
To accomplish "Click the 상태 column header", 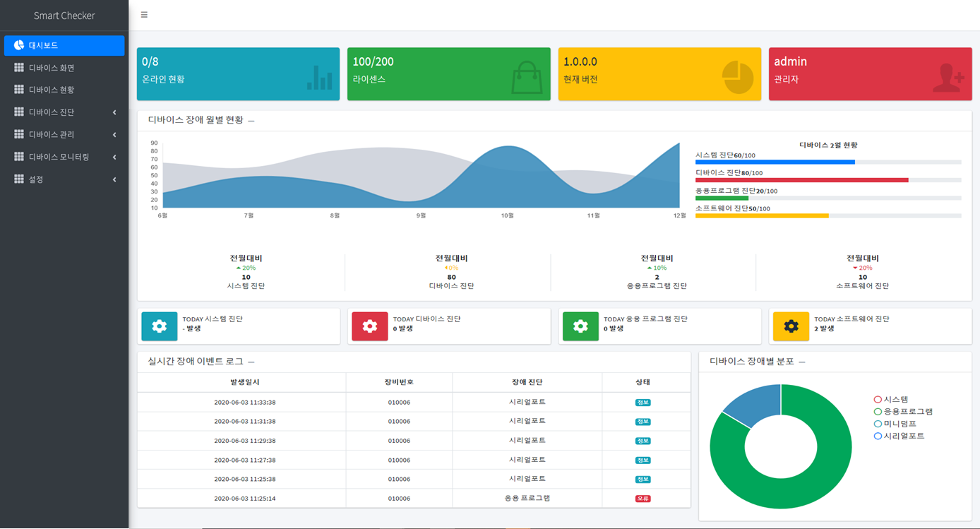I will (x=643, y=382).
